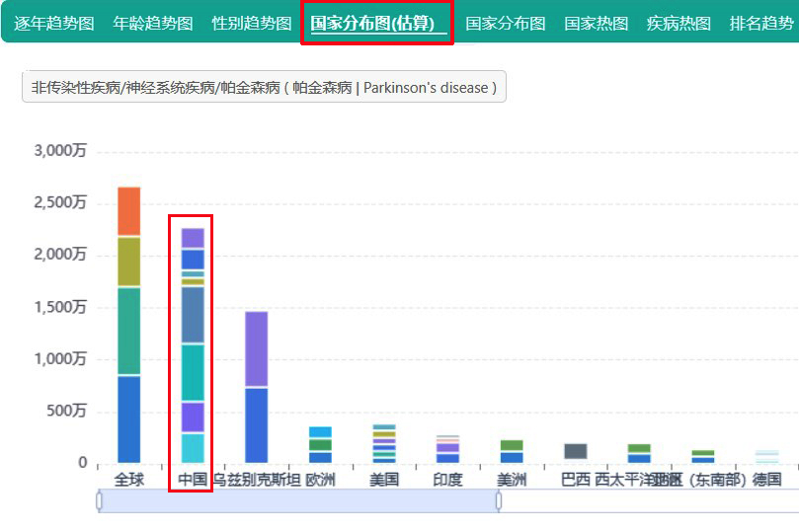Viewport: 799px width, 532px height.
Task: Click the 美洲 axis label
Action: coord(512,480)
